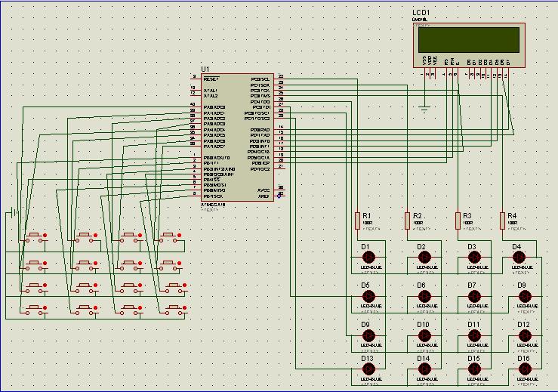Image resolution: width=558 pixels, height=392 pixels.
Task: Select LED D16 symbol
Action: [525, 369]
